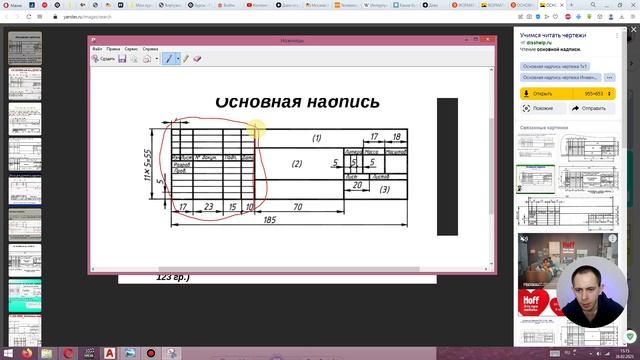This screenshot has width=640, height=360.
Task: Click the taskbar clock
Action: pos(625,353)
